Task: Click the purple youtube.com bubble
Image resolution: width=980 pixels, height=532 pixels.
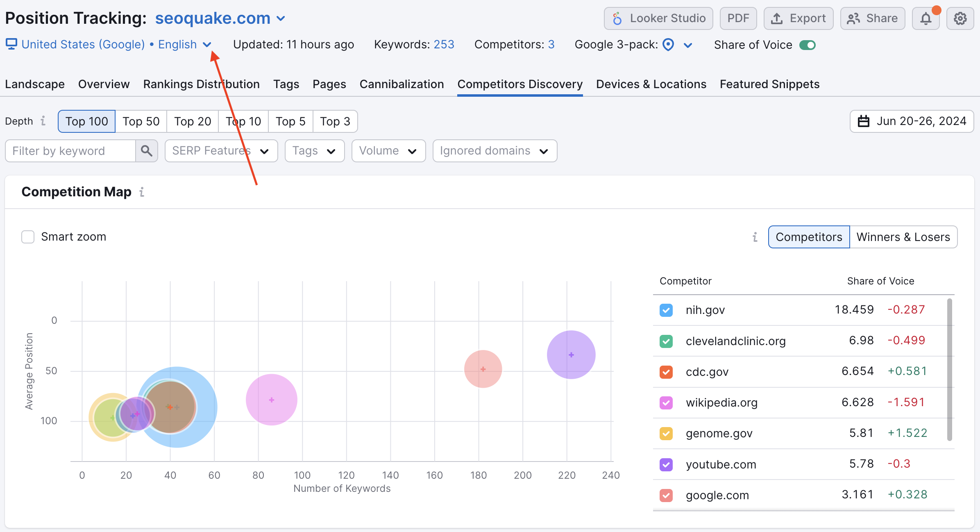Action: click(x=571, y=355)
